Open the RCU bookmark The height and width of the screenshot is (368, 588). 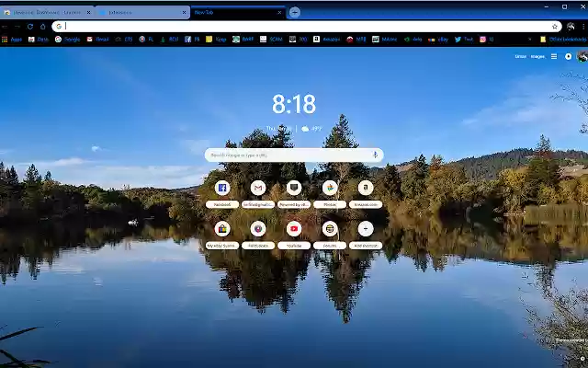click(x=169, y=40)
